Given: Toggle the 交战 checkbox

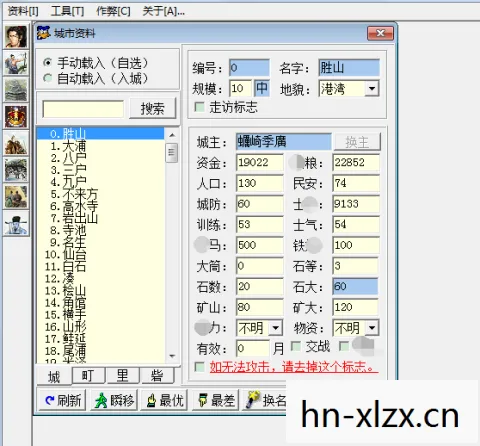Looking at the screenshot, I should click(x=296, y=346).
